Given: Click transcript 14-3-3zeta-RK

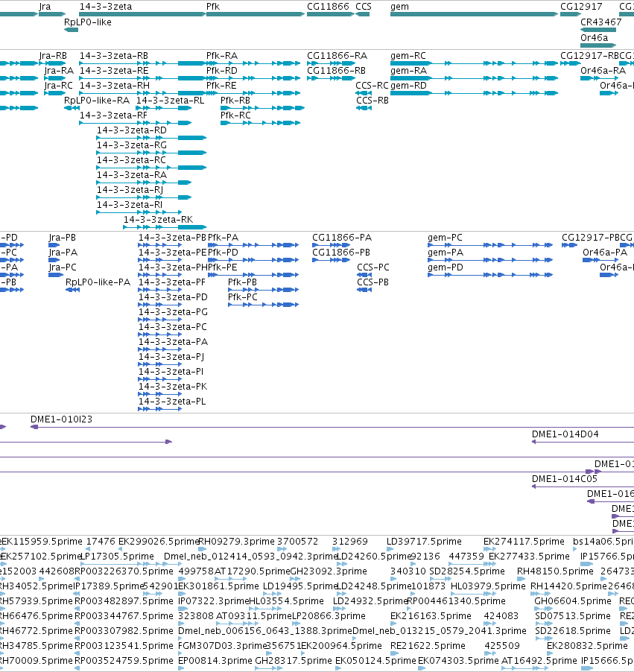Looking at the screenshot, I should pyautogui.click(x=158, y=220).
